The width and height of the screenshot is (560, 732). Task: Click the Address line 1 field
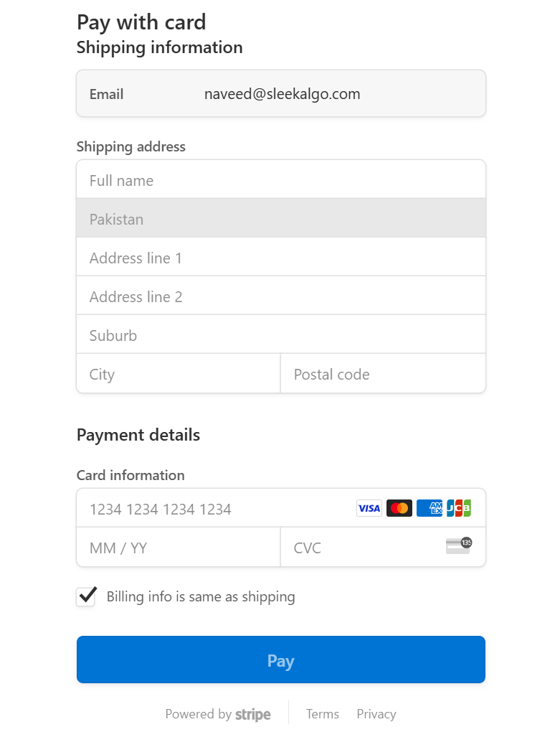pos(281,258)
